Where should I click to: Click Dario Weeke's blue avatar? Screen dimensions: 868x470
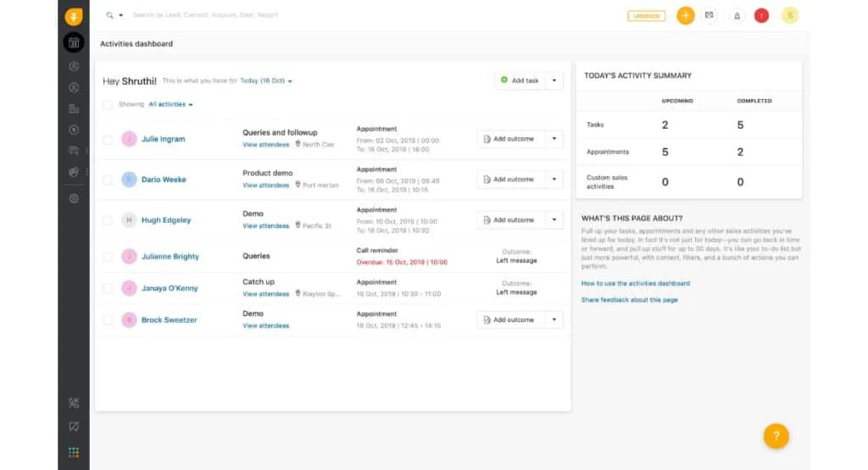pyautogui.click(x=129, y=180)
